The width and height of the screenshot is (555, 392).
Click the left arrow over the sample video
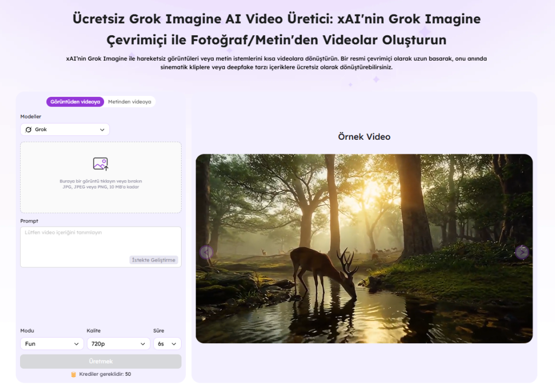click(x=206, y=252)
